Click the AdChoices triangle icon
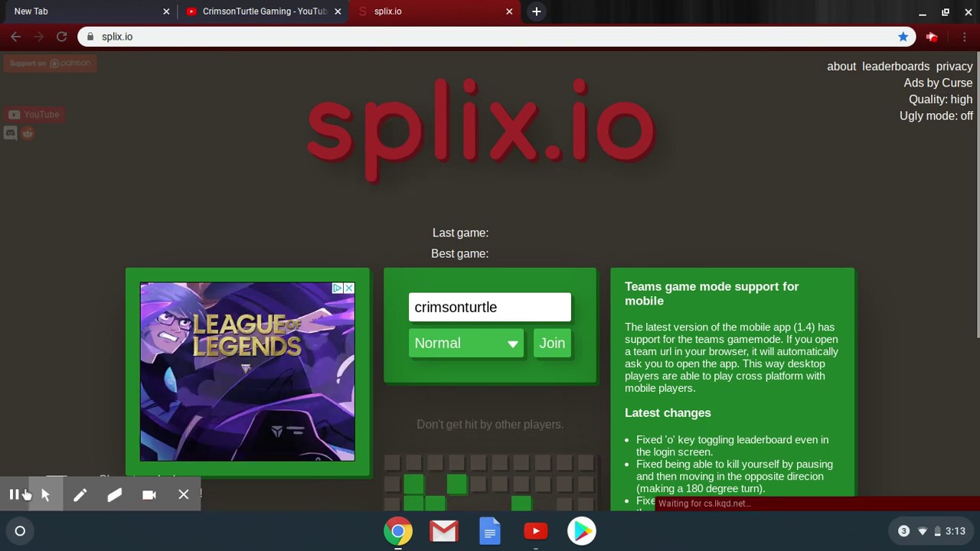This screenshot has width=980, height=551. click(x=337, y=289)
